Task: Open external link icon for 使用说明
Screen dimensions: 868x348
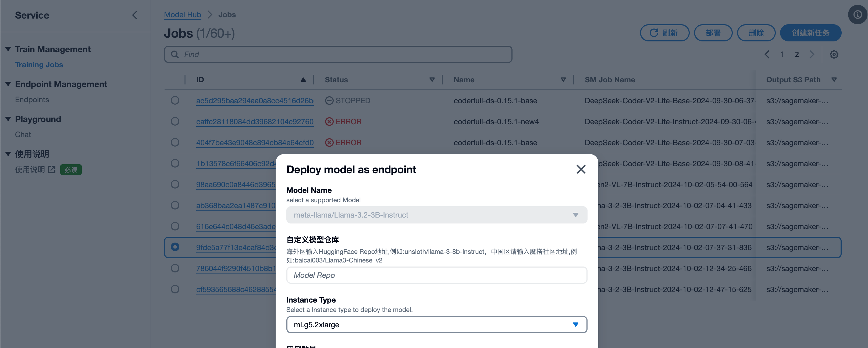Action: (52, 169)
